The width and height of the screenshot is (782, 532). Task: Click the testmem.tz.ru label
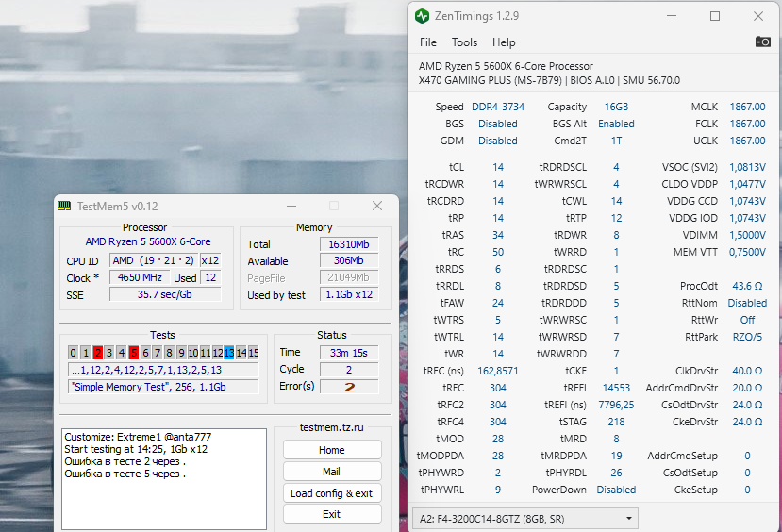(332, 427)
